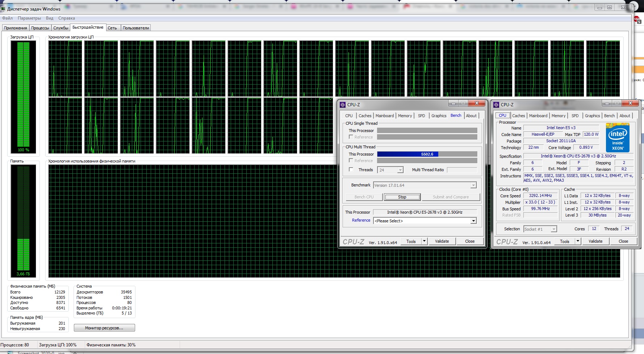
Task: Stop the running CPU-Z benchmark
Action: 402,197
